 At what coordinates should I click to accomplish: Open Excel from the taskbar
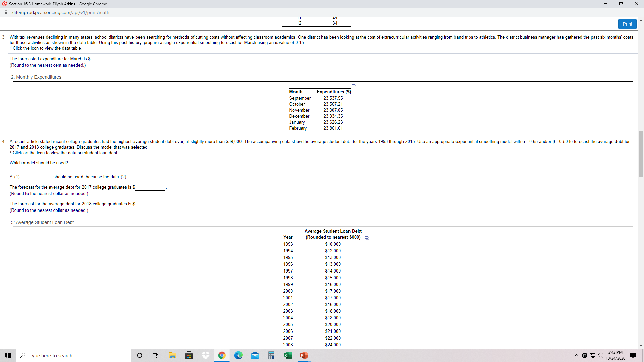(287, 355)
